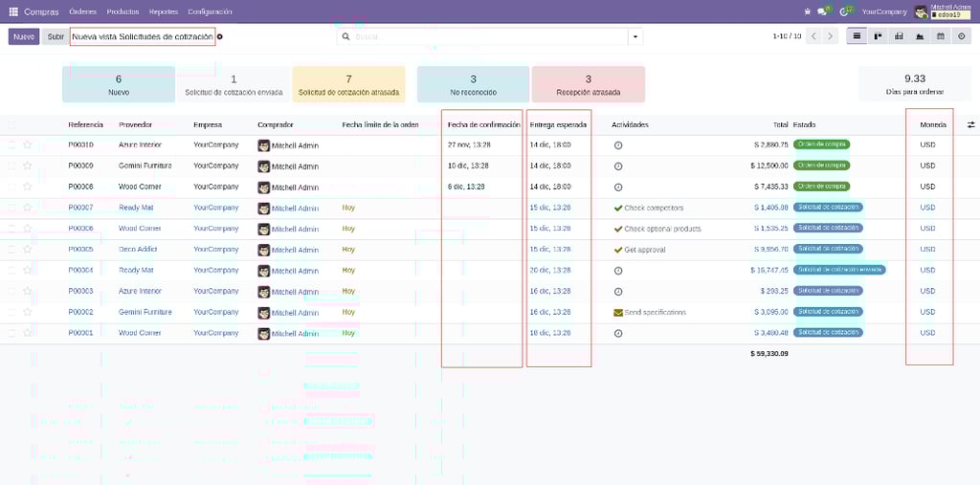Screen dimensions: 980x485
Task: Tick checkbox for row P00008
Action: tap(11, 187)
